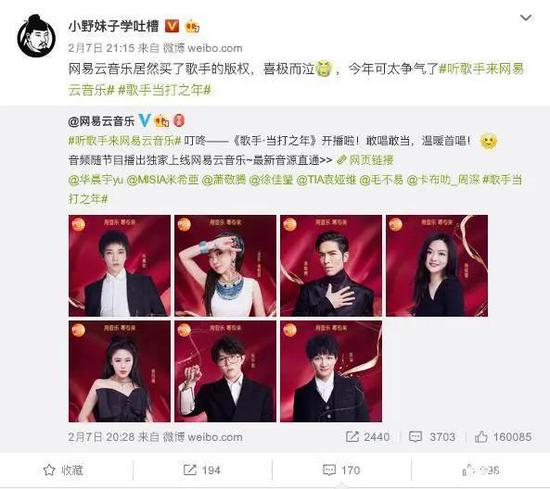Viewport: 550px width, 489px height.
Task: Open first singer poster thumbnail
Action: tap(120, 266)
